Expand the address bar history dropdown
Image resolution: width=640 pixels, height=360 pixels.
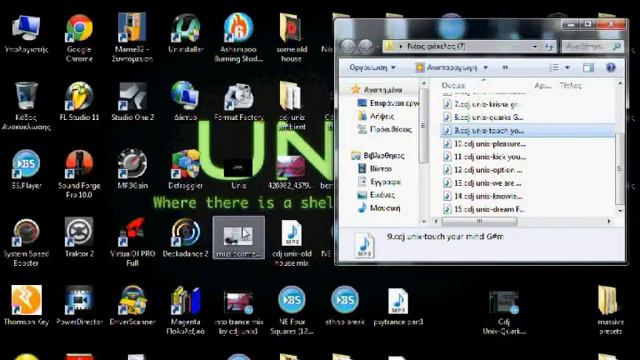(x=535, y=47)
